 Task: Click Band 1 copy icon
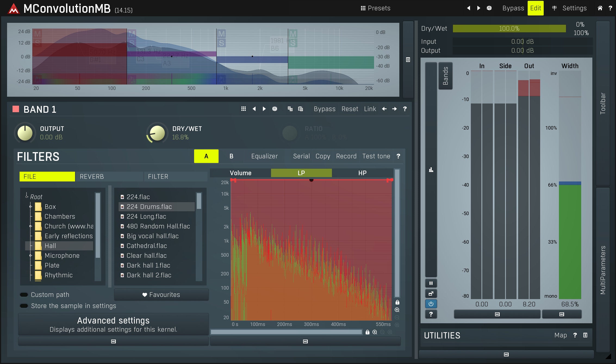pyautogui.click(x=290, y=109)
